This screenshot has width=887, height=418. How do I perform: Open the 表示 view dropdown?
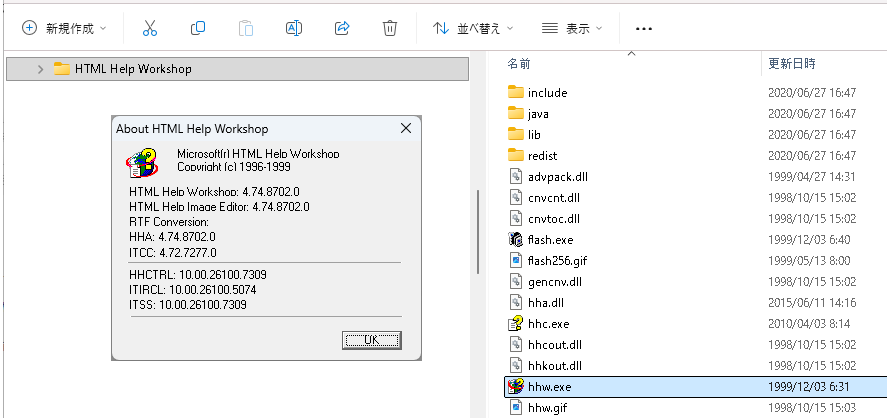tap(571, 29)
